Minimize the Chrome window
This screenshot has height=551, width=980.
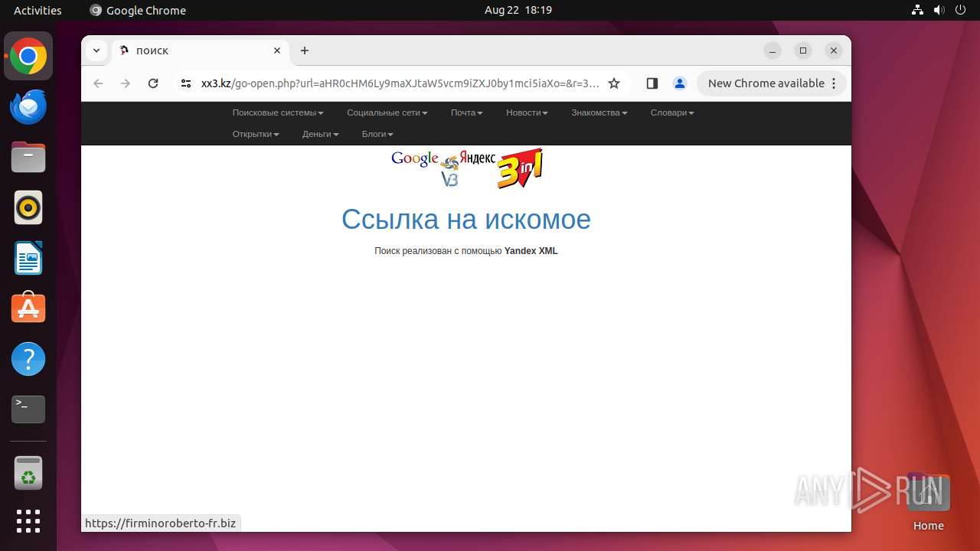773,51
